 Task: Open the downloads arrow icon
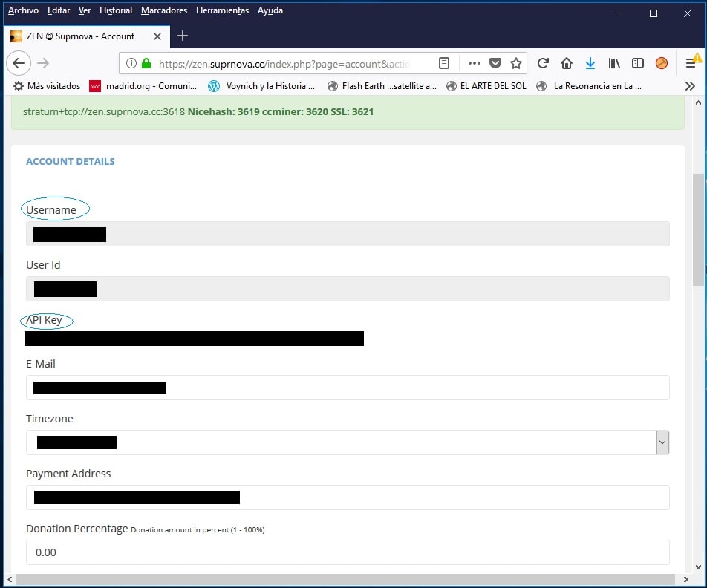pyautogui.click(x=590, y=63)
